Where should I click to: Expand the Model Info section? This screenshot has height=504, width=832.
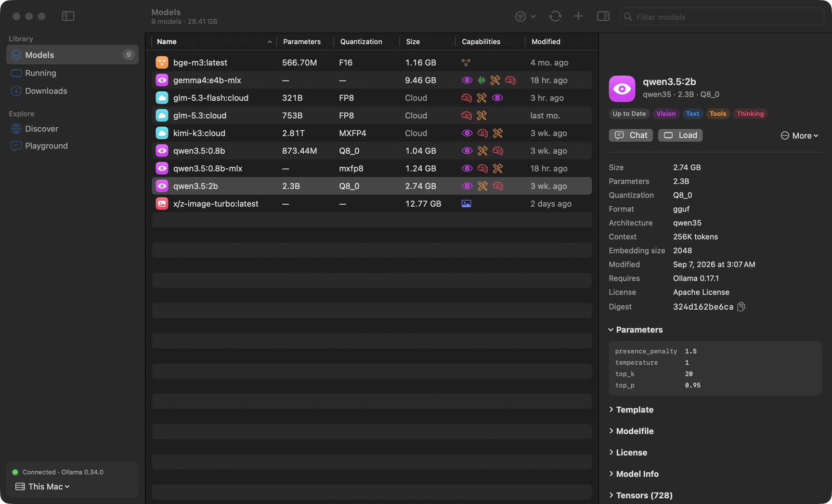click(633, 474)
